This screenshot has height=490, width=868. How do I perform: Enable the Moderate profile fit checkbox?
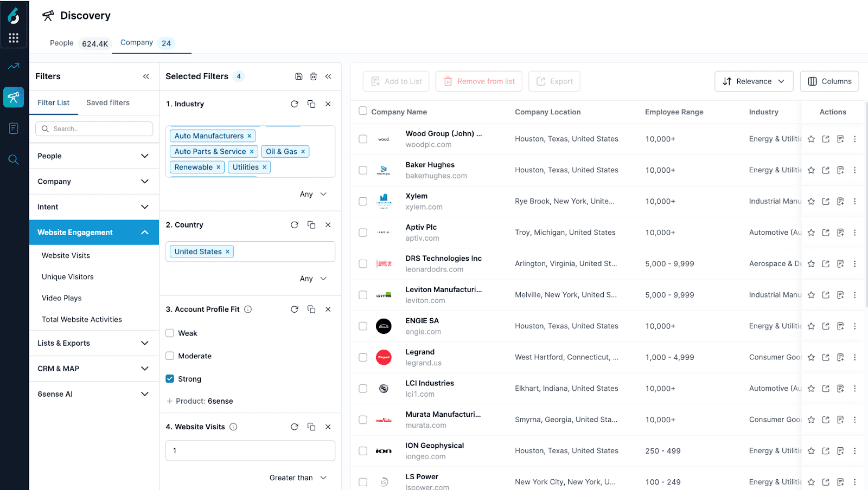pos(170,356)
